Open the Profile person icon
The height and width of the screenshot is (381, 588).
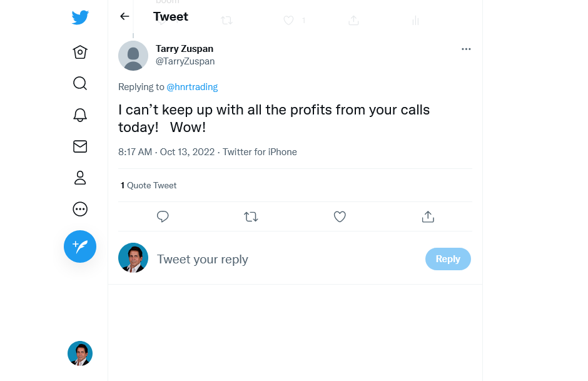click(x=80, y=178)
